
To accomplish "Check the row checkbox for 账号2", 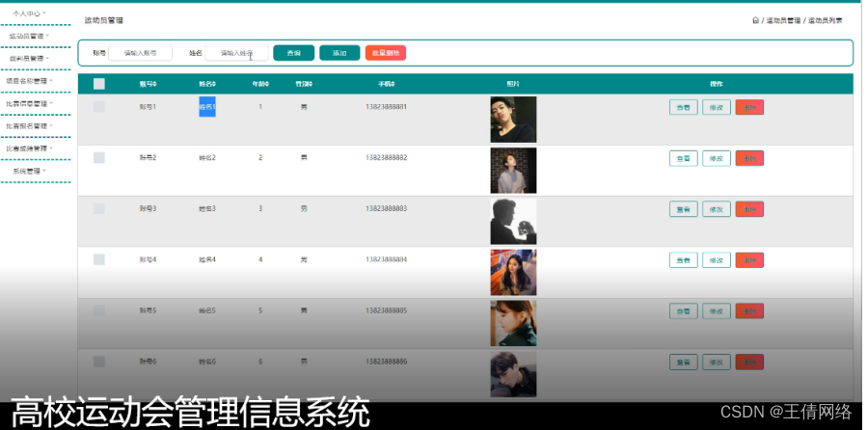I will pos(99,158).
